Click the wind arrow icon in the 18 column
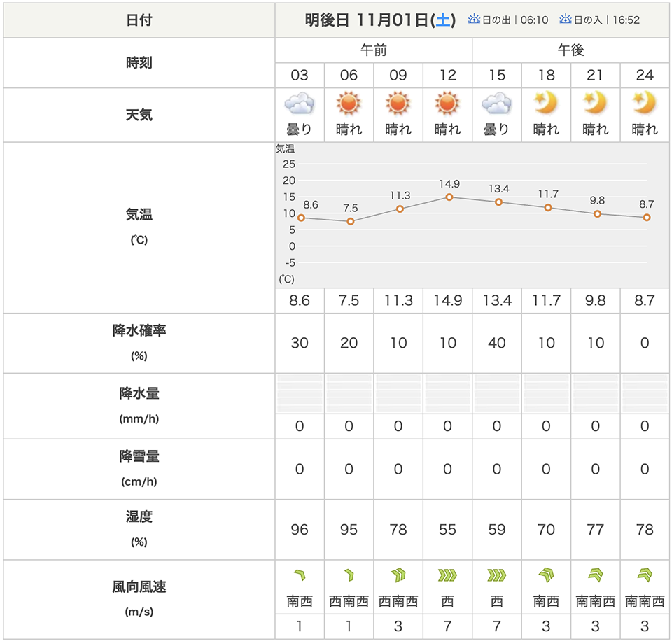 tap(546, 576)
